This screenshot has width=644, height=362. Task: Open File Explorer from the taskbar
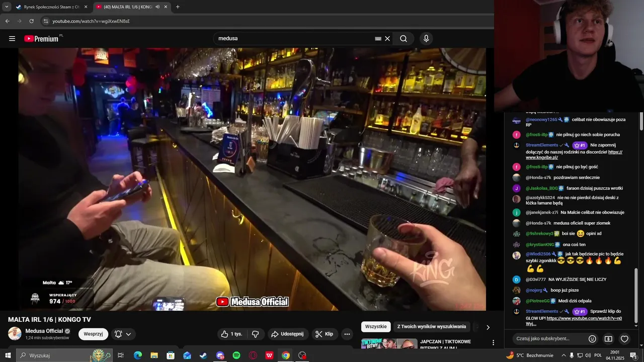click(154, 355)
